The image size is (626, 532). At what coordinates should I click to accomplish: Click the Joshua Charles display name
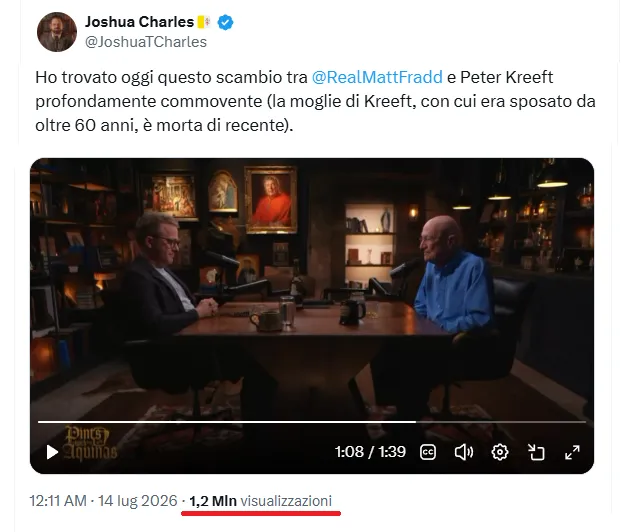tap(139, 22)
